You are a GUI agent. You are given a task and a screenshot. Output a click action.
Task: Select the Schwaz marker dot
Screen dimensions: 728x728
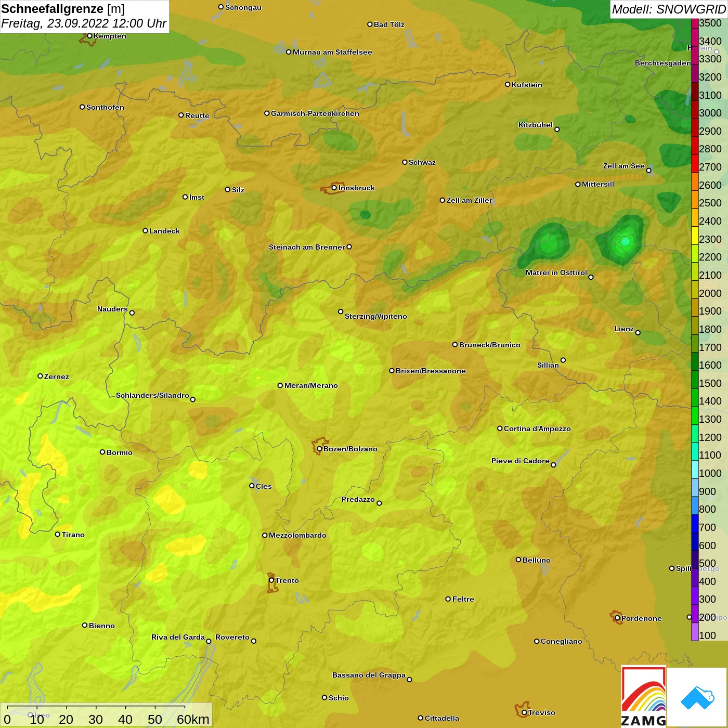(x=405, y=162)
